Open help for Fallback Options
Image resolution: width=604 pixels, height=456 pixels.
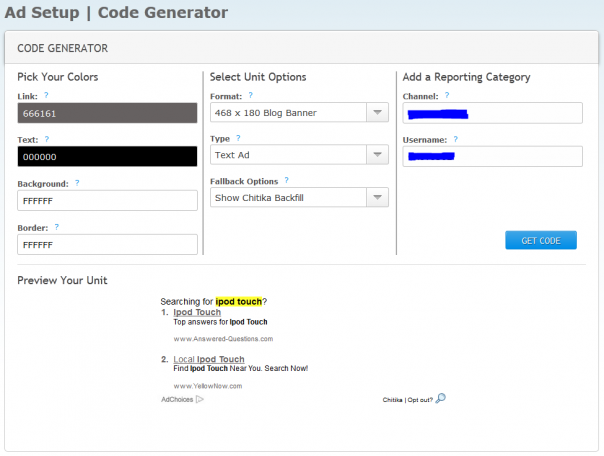click(x=286, y=180)
